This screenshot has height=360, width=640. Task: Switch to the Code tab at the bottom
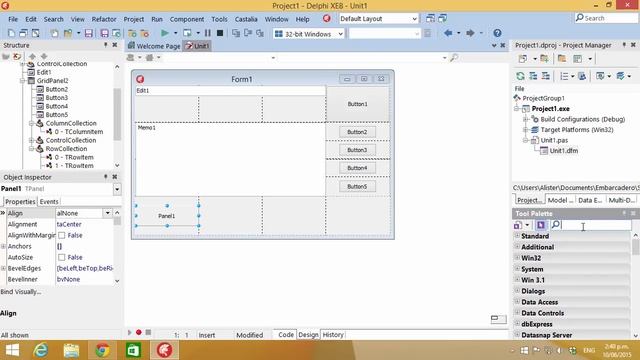285,335
